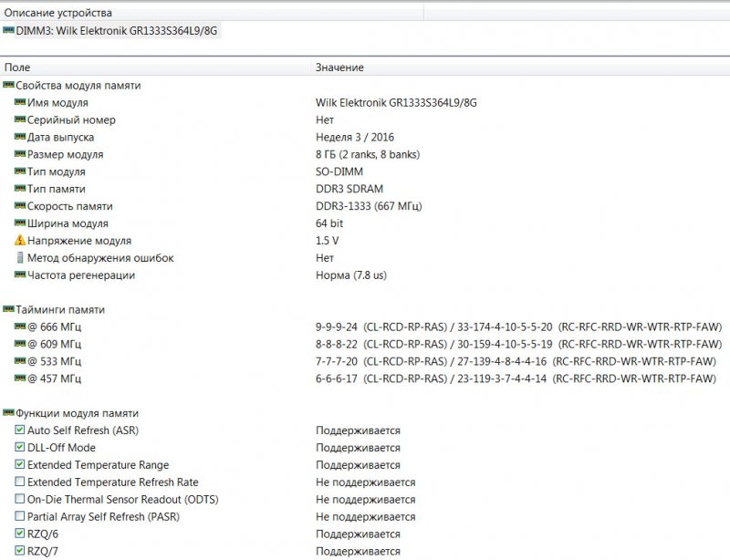The height and width of the screenshot is (560, 730).
Task: Click the icon next to @ 666 МГц
Action: click(20, 327)
